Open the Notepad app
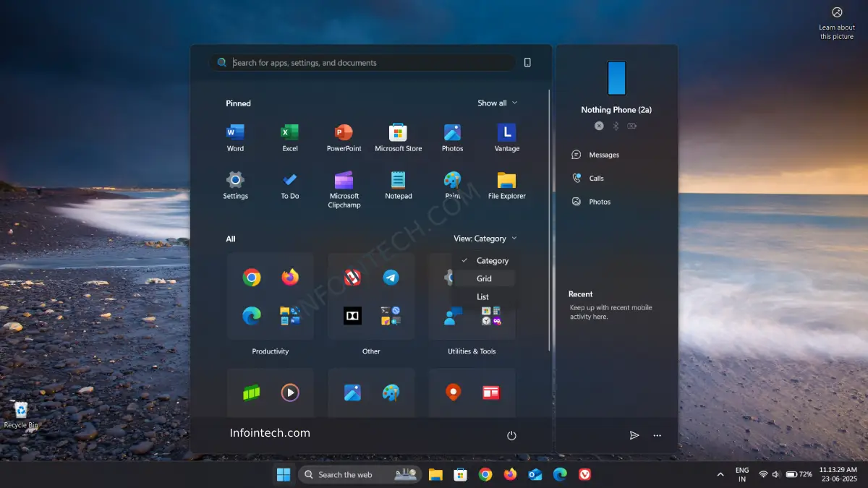 pyautogui.click(x=398, y=185)
